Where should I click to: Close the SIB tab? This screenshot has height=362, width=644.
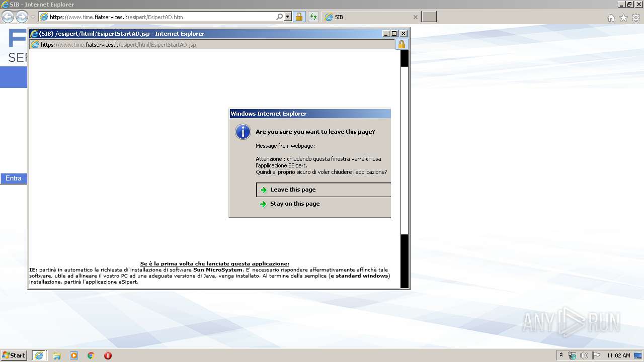[x=415, y=17]
